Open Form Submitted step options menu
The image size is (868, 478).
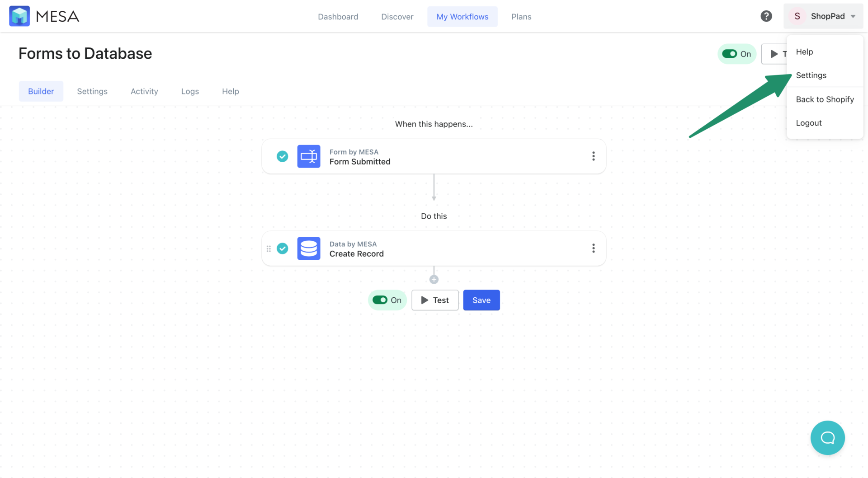coord(593,156)
